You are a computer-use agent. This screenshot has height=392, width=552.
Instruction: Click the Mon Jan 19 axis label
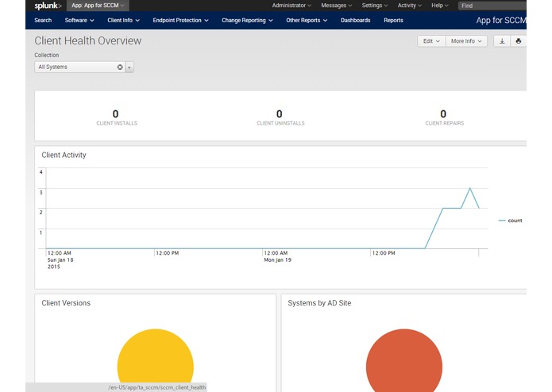point(277,260)
